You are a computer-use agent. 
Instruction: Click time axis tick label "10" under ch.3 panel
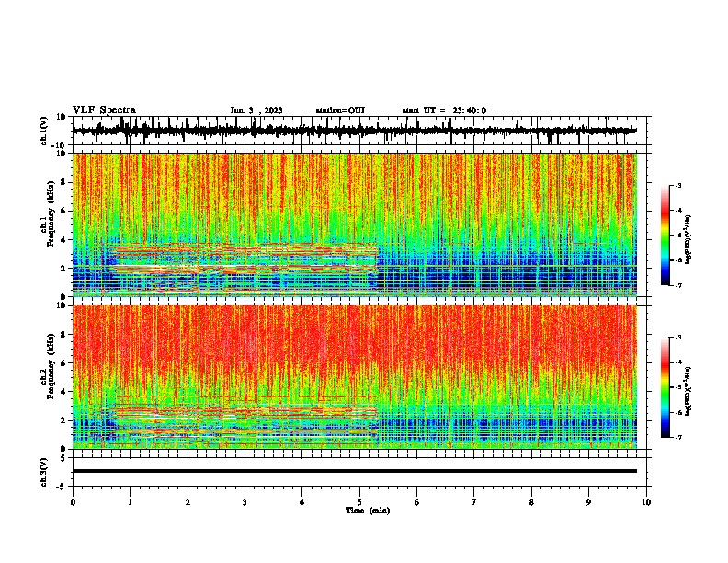pyautogui.click(x=646, y=502)
